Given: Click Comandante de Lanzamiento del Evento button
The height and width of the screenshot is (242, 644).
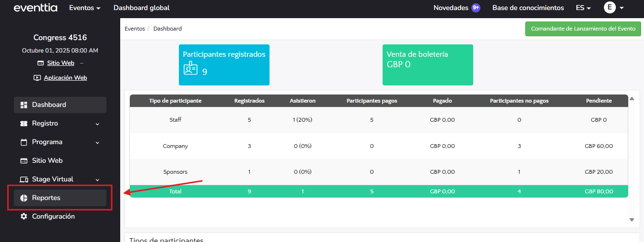Looking at the screenshot, I should point(583,29).
